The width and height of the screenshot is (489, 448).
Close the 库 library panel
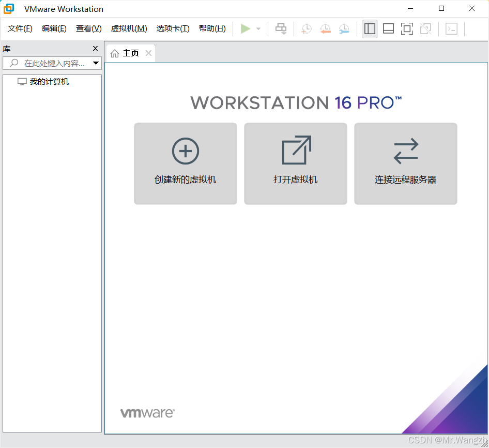click(x=96, y=49)
